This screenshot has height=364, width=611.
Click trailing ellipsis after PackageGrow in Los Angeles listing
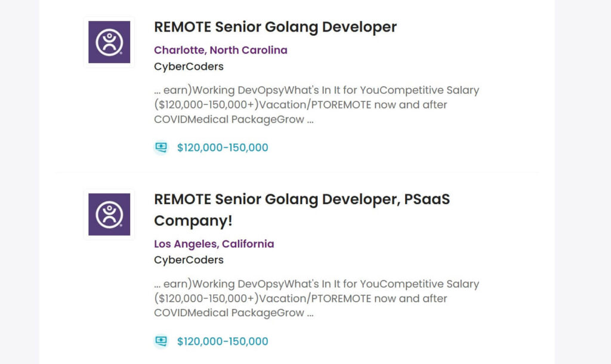(x=310, y=313)
